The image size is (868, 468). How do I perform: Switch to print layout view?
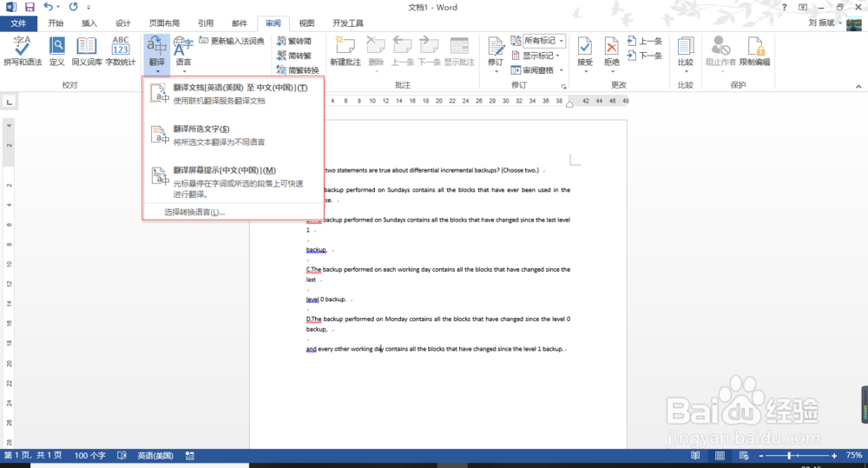720,455
